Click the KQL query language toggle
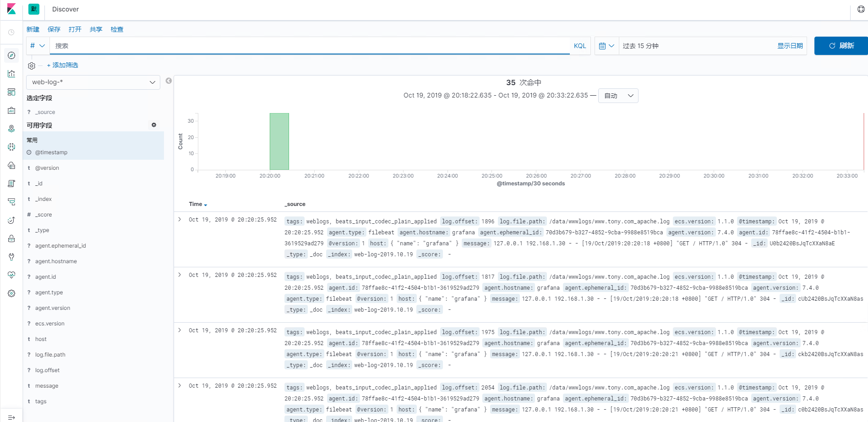 pyautogui.click(x=580, y=46)
